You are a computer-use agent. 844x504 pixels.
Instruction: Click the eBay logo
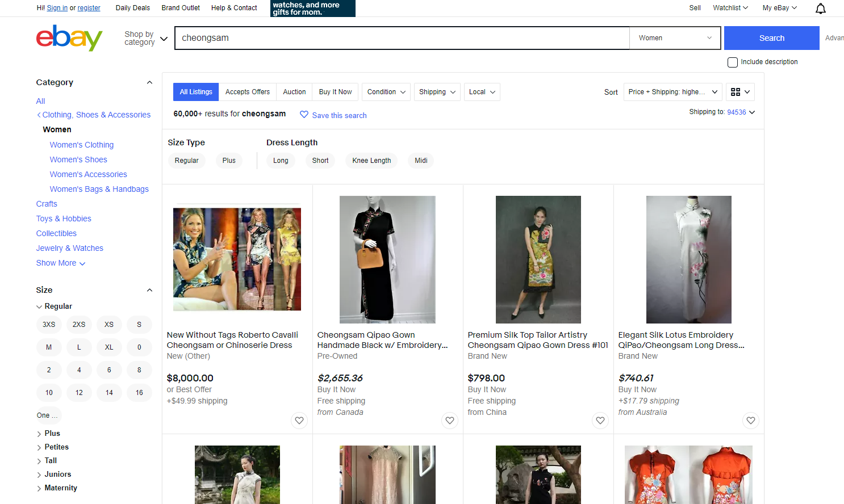[69, 38]
